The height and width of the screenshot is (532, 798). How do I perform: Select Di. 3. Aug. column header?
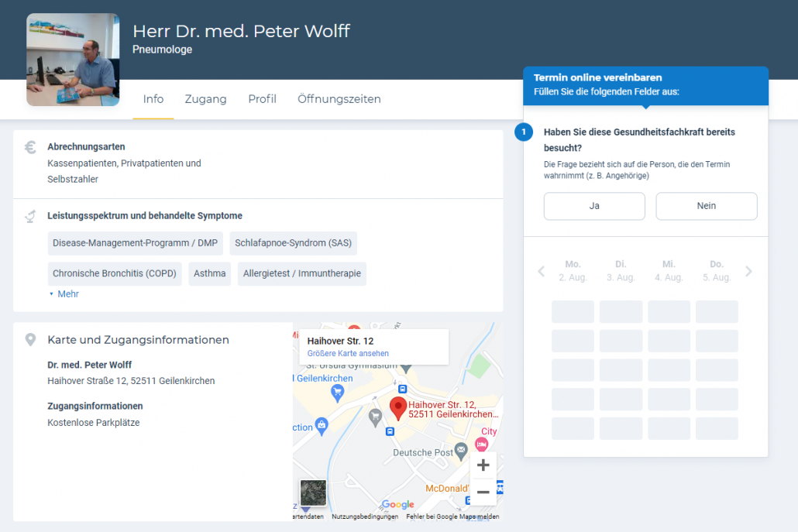[x=621, y=271]
